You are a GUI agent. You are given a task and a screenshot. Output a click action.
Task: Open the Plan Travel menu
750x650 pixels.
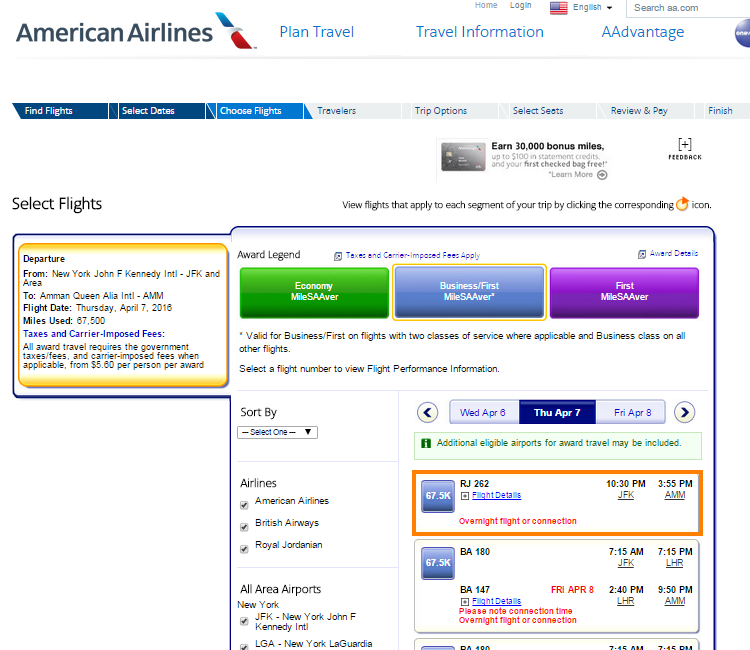(x=317, y=32)
